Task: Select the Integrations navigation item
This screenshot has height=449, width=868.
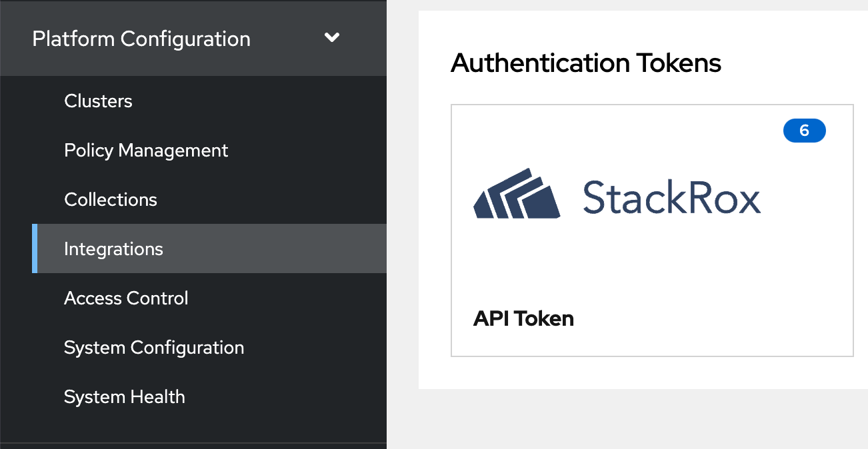Action: click(113, 249)
